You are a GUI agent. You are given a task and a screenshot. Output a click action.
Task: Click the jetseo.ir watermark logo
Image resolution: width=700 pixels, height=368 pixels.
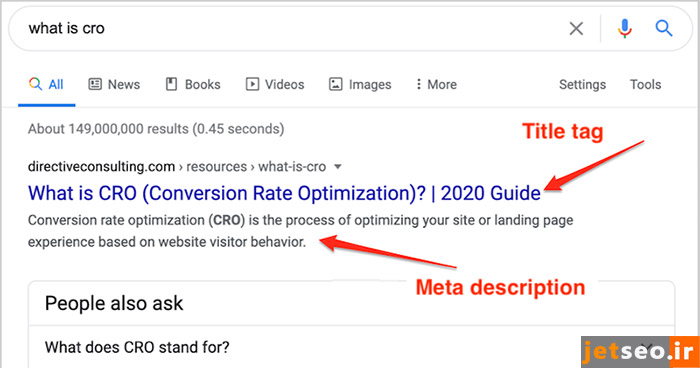640,352
